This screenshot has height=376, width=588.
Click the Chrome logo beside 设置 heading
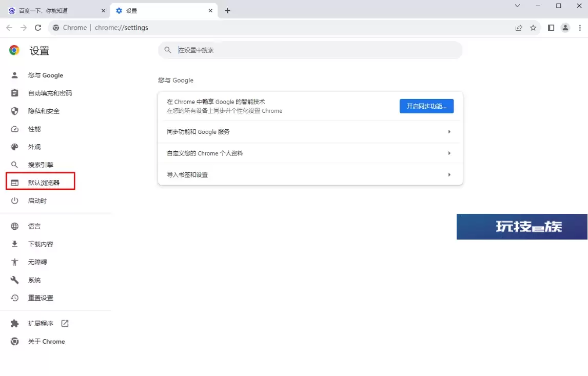point(14,50)
